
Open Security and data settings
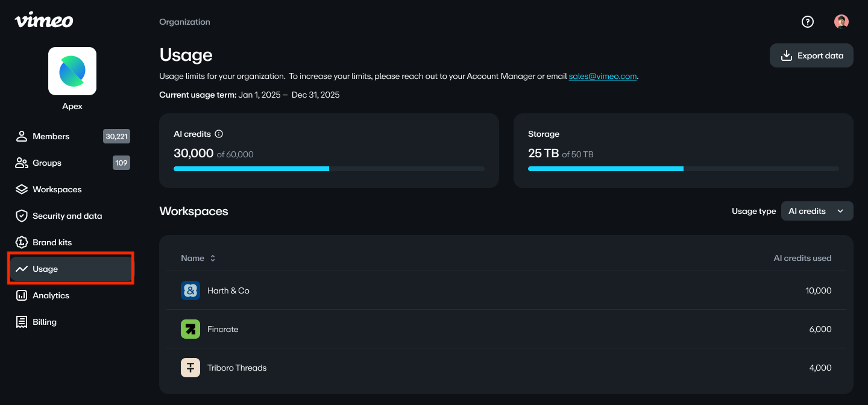click(67, 216)
